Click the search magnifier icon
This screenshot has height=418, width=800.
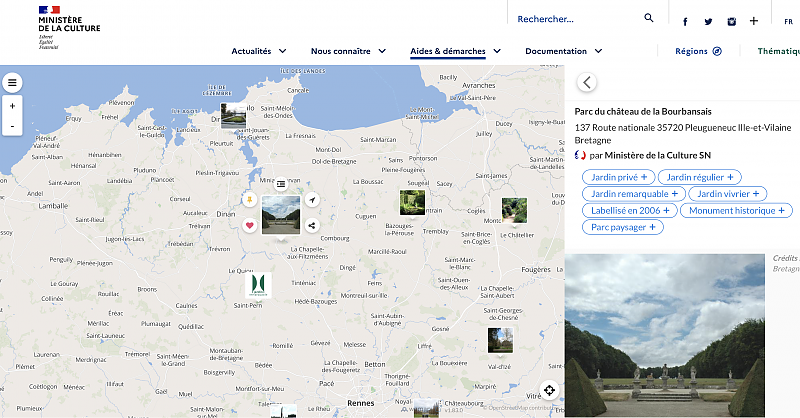point(648,18)
